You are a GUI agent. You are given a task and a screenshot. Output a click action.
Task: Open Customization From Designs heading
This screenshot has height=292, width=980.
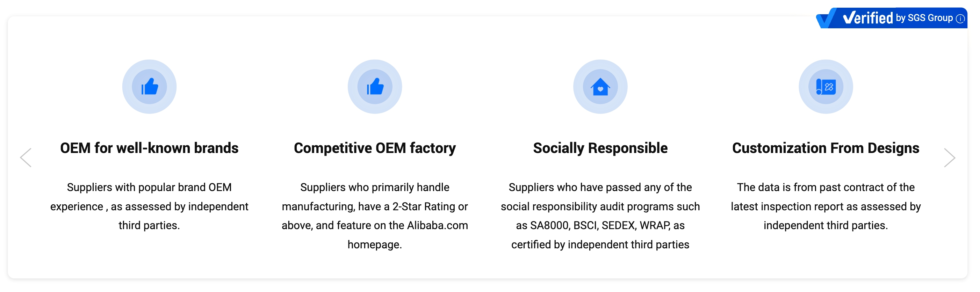[x=826, y=148]
